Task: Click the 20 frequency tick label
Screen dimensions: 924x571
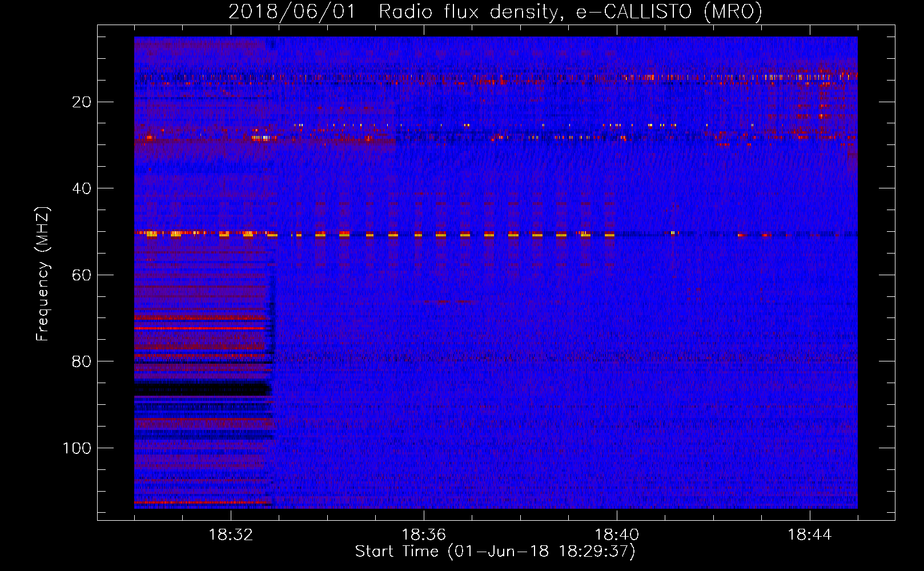Action: 82,102
